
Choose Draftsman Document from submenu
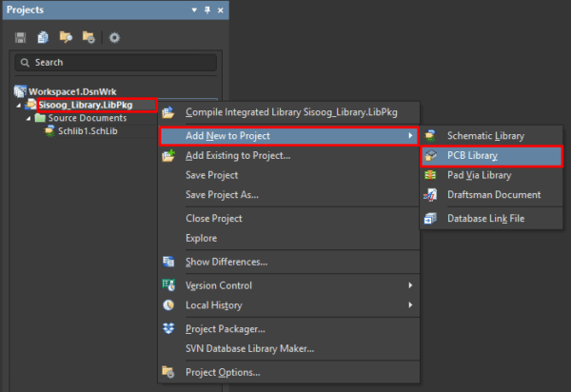[x=492, y=195]
